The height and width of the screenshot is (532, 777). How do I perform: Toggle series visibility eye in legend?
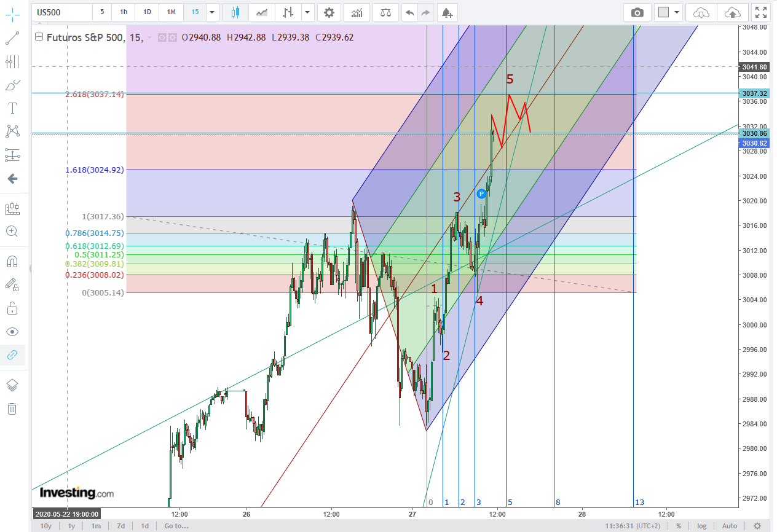click(x=163, y=37)
